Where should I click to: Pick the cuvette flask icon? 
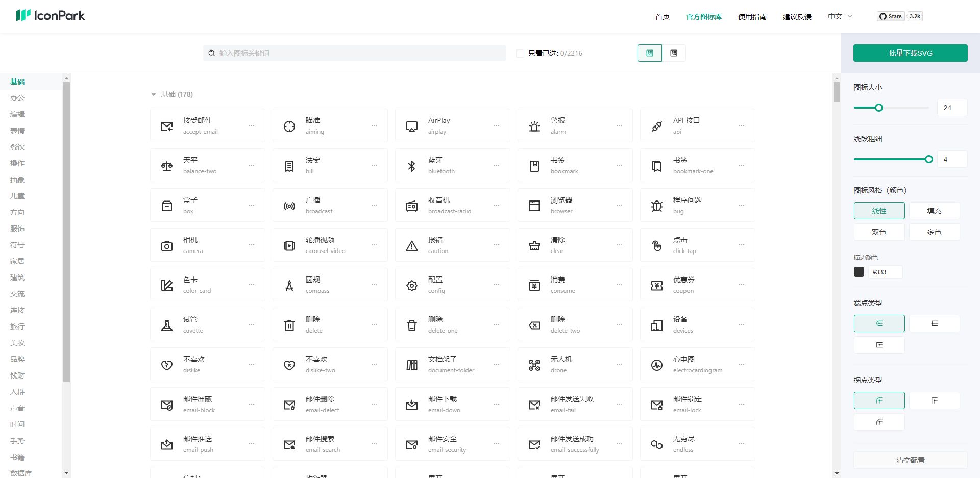(x=167, y=325)
